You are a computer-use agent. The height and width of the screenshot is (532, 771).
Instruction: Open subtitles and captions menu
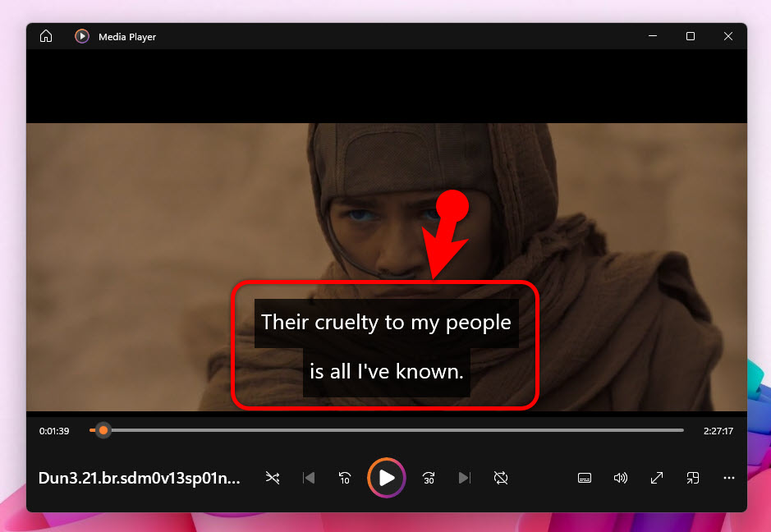585,478
